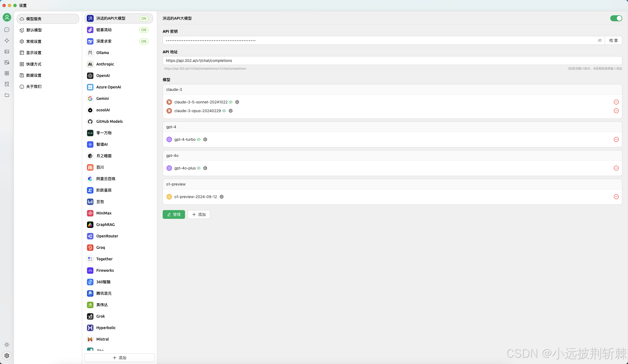628x364 pixels.
Task: Open 数据设置 settings section
Action: pyautogui.click(x=48, y=75)
